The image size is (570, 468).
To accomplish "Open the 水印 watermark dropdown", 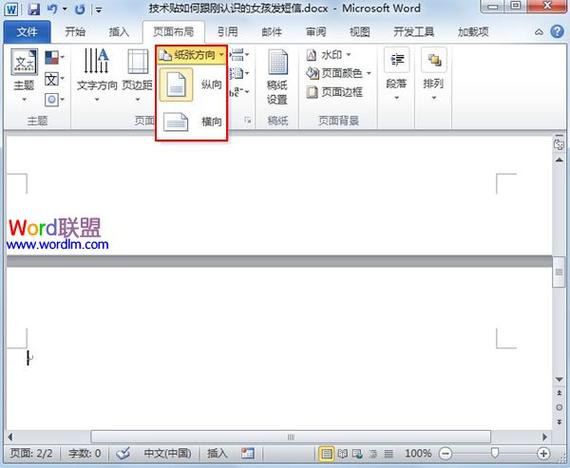I will click(x=329, y=55).
